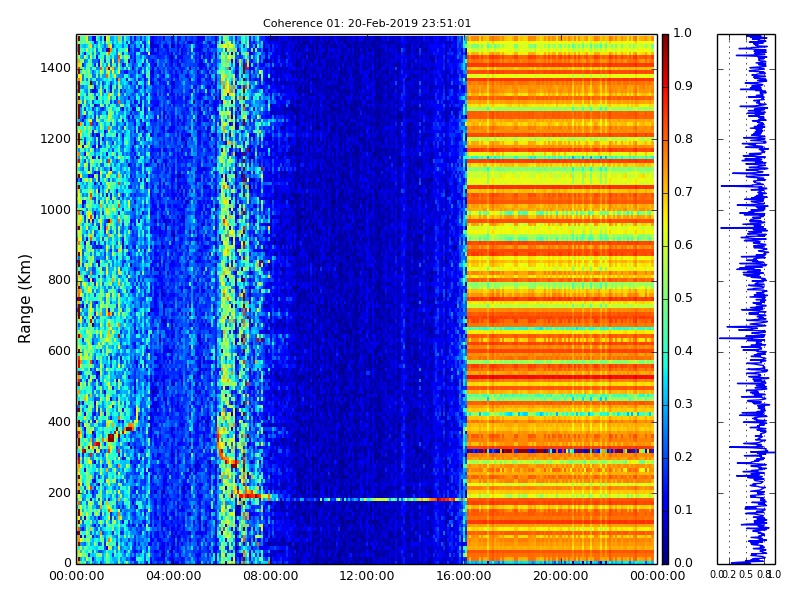
Task: Select the 16:00:00 time tick label
Action: (x=464, y=577)
